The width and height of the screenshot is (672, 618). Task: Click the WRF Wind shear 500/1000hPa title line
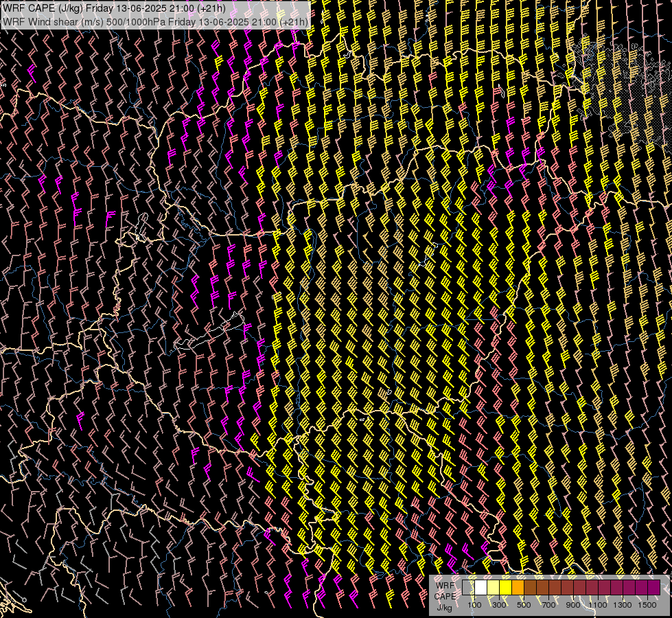[x=154, y=21]
